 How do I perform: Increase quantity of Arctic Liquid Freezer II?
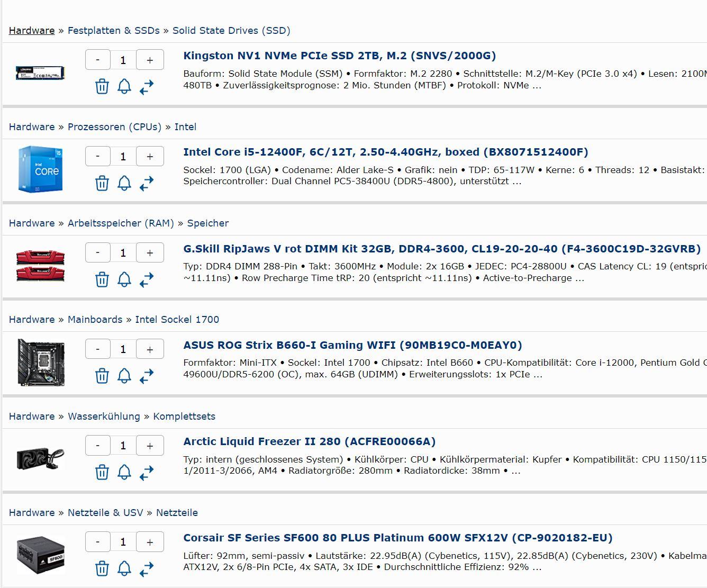click(x=150, y=445)
